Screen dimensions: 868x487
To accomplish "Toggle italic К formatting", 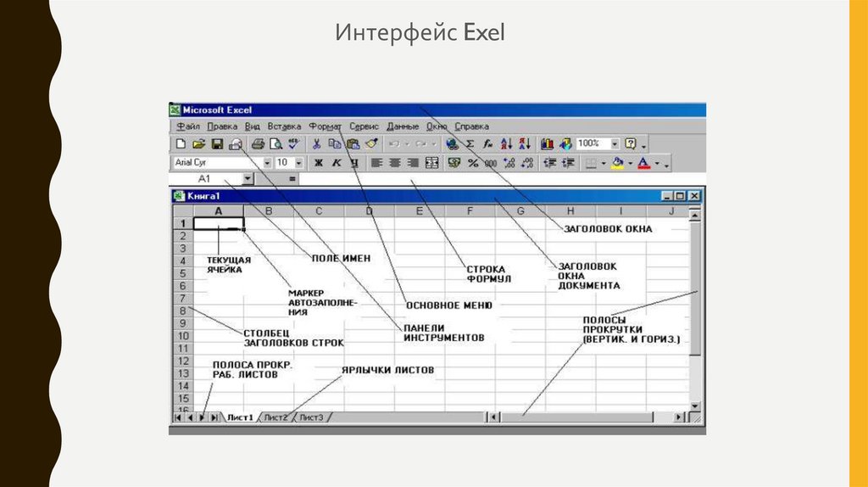I will click(336, 163).
